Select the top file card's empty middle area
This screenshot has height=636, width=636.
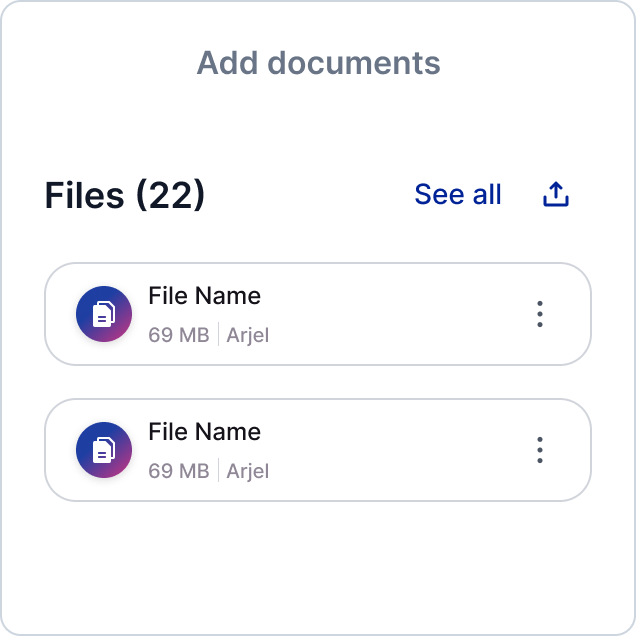[400, 314]
